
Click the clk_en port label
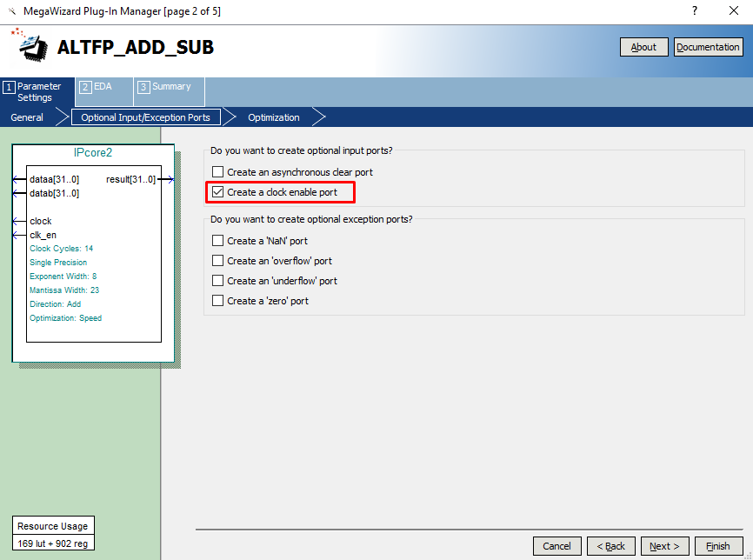coord(43,235)
